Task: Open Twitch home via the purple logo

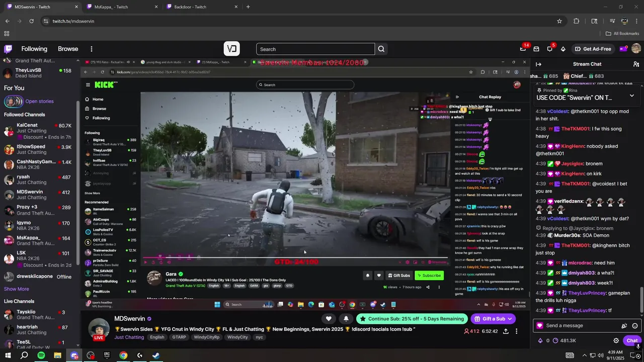Action: [x=8, y=49]
